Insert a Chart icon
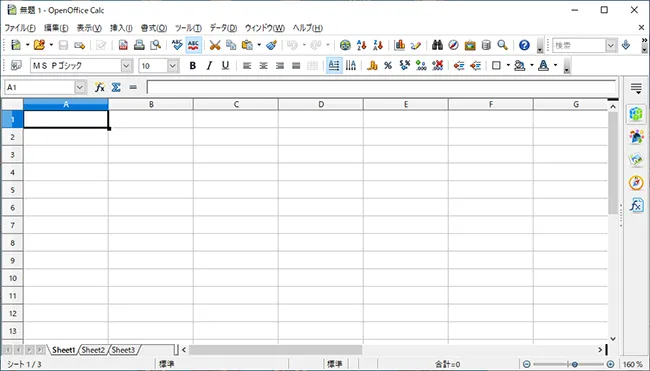This screenshot has height=371, width=650. [400, 45]
